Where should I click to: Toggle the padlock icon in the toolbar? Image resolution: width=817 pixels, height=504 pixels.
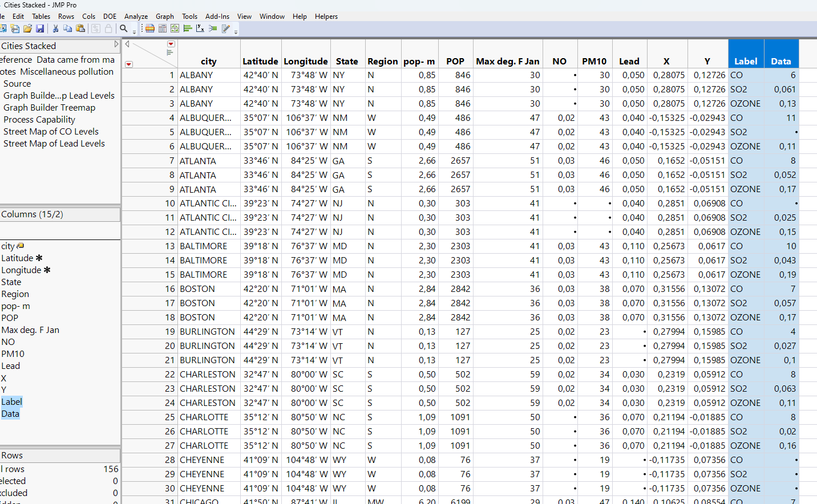(109, 29)
